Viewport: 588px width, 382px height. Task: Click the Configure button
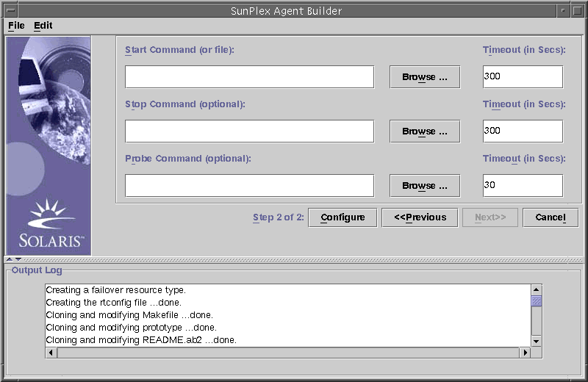tap(343, 217)
